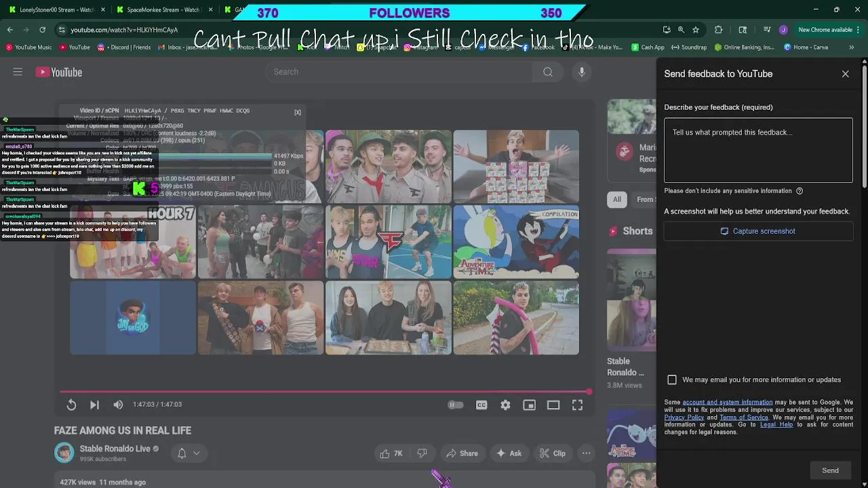Open the Chrome profile avatar J

[783, 30]
